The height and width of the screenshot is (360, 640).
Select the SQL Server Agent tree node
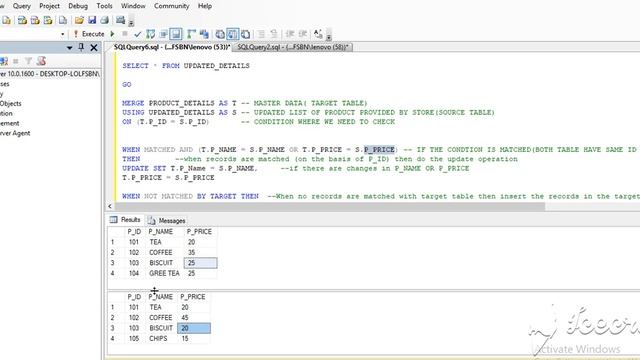(x=15, y=133)
